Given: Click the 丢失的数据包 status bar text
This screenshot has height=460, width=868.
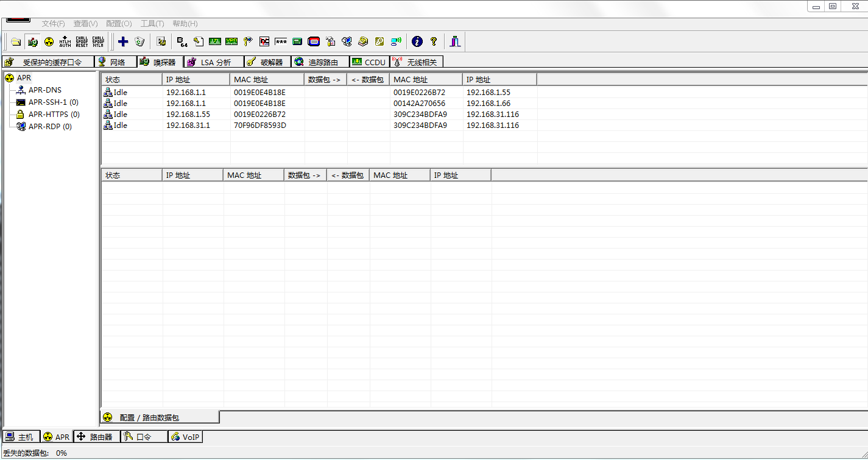Looking at the screenshot, I should pos(26,453).
